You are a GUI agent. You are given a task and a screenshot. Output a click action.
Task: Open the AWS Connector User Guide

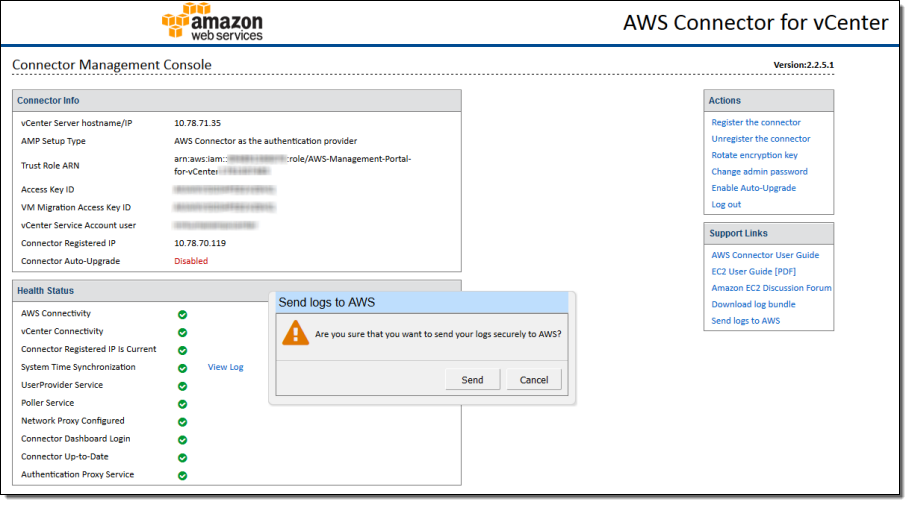point(765,255)
